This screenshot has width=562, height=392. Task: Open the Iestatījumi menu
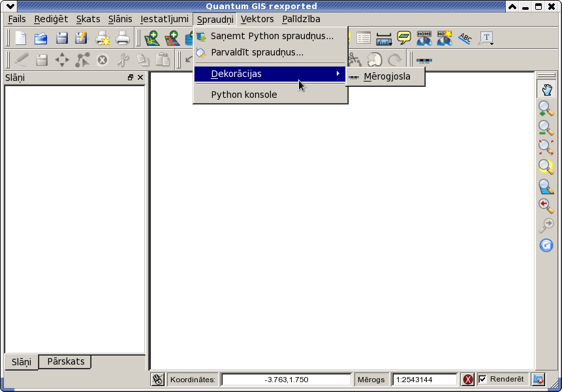[x=164, y=19]
